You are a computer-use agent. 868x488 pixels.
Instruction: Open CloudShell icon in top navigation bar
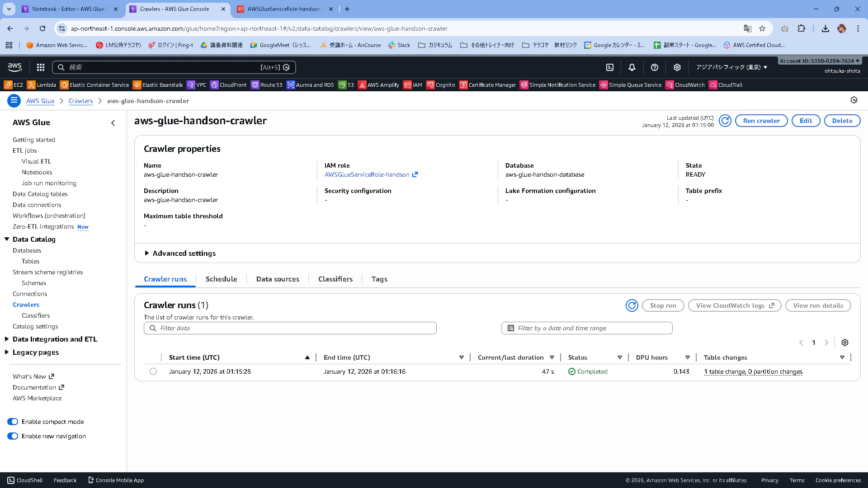point(610,67)
